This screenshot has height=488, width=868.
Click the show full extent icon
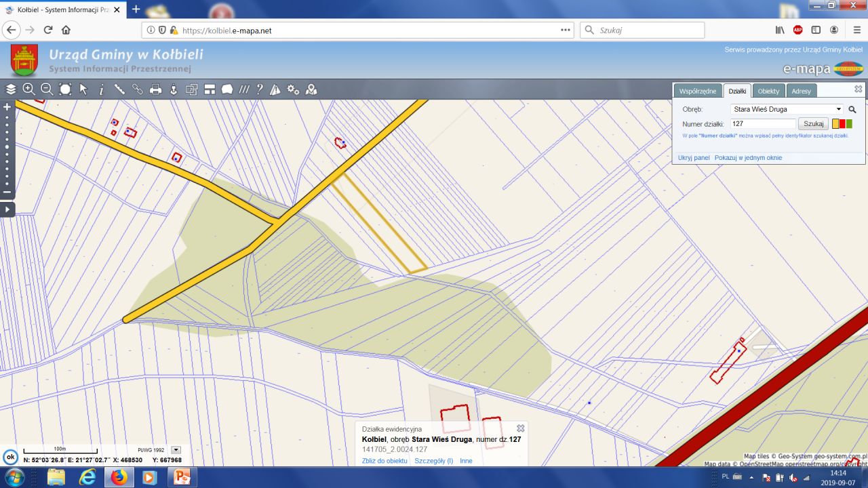point(65,89)
